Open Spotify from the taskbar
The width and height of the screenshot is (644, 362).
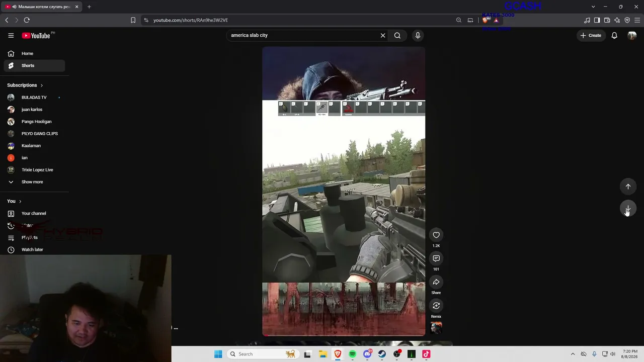(352, 354)
